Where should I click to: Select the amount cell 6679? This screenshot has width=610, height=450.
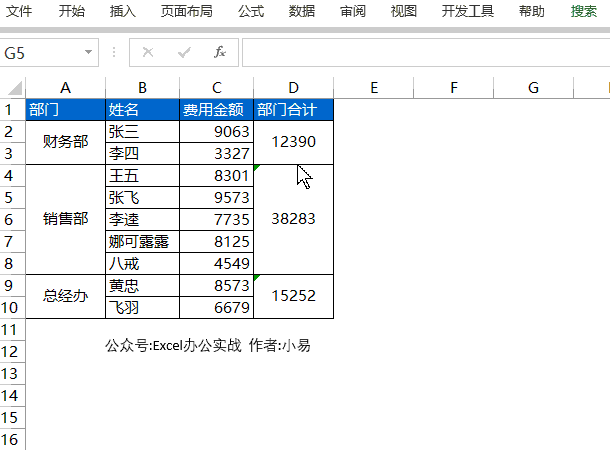coord(216,308)
